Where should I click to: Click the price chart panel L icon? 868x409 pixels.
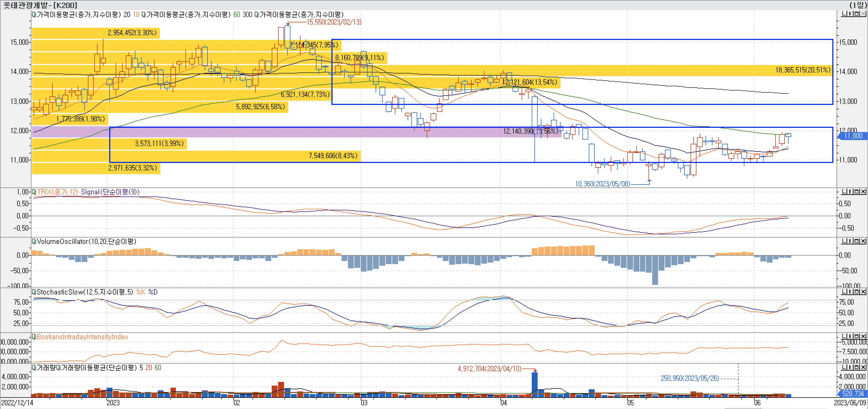[x=844, y=14]
